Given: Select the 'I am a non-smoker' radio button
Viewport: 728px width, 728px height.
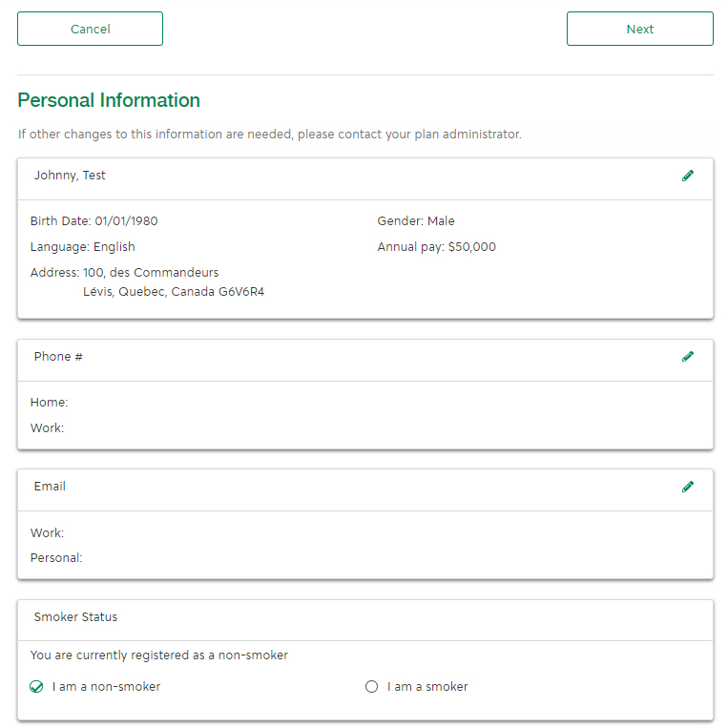Looking at the screenshot, I should click(x=37, y=687).
